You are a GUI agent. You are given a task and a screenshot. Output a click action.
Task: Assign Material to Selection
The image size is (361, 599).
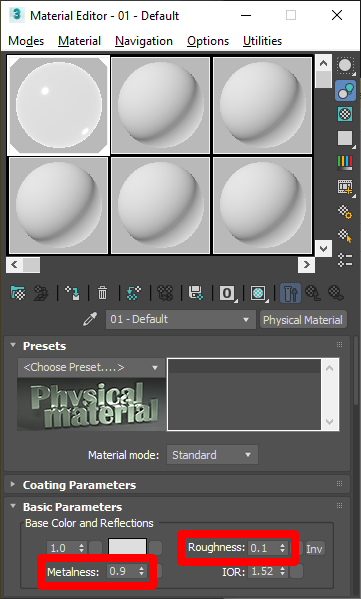coord(72,293)
